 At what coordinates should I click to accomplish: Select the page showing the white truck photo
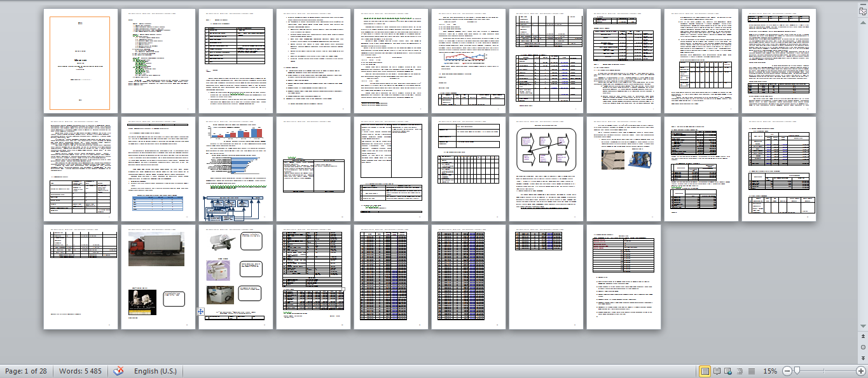[158, 276]
